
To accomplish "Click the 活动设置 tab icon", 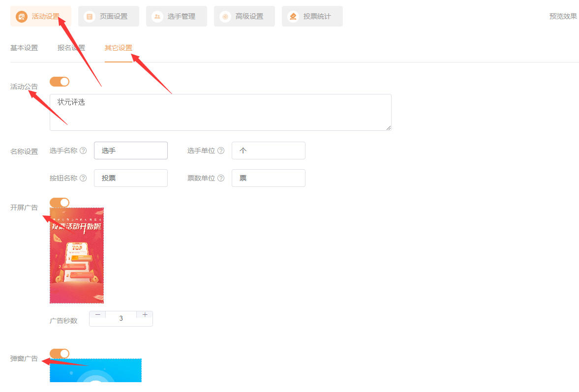I will point(22,16).
